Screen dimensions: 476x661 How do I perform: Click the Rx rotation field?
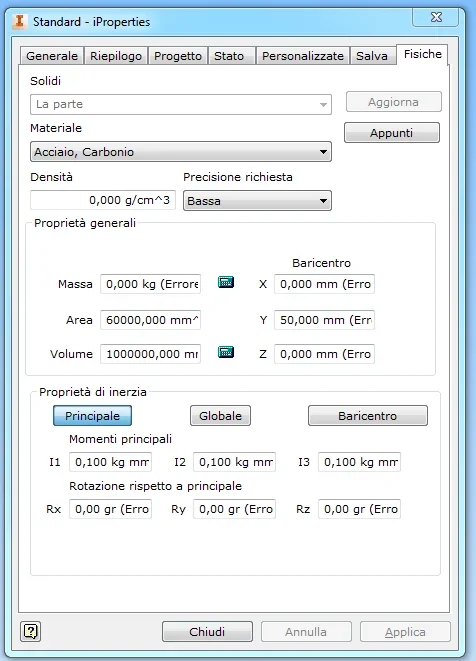110,509
